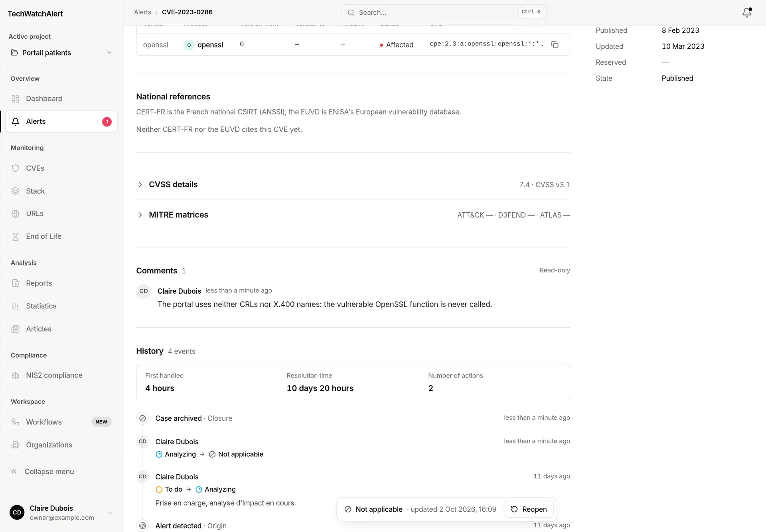766x532 pixels.
Task: Click the Alerts unread count badge
Action: coord(107,122)
